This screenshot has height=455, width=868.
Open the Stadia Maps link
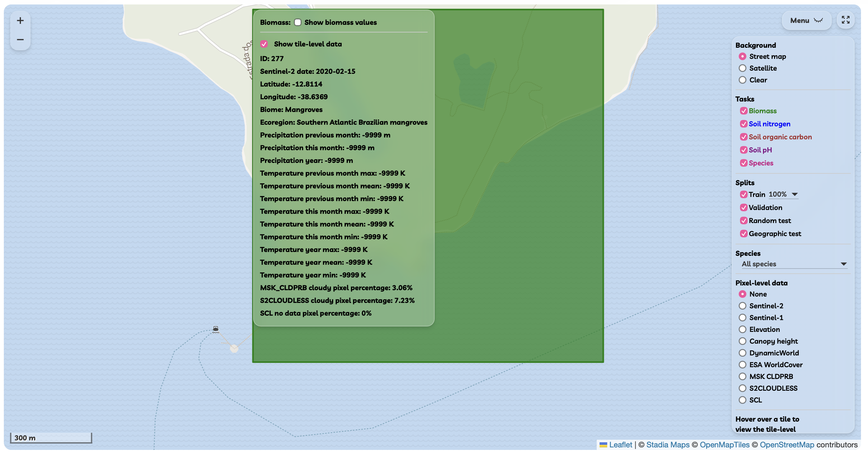pos(667,444)
